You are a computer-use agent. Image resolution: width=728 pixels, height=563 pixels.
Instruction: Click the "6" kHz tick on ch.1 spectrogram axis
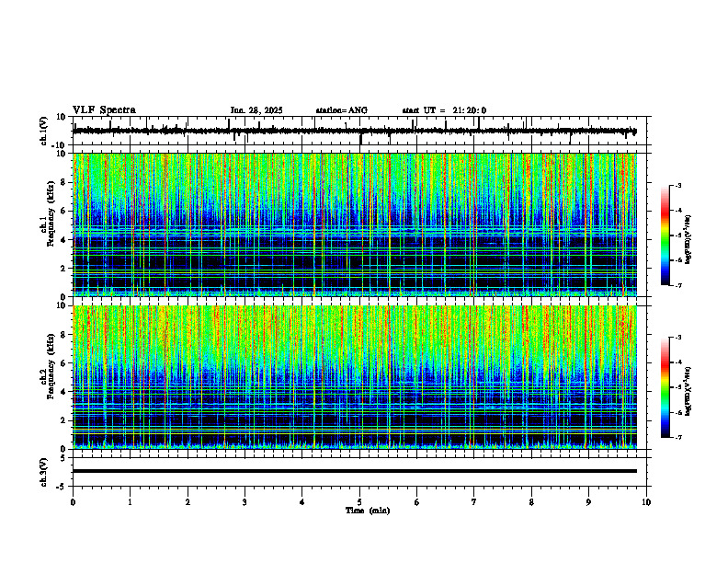pos(64,212)
